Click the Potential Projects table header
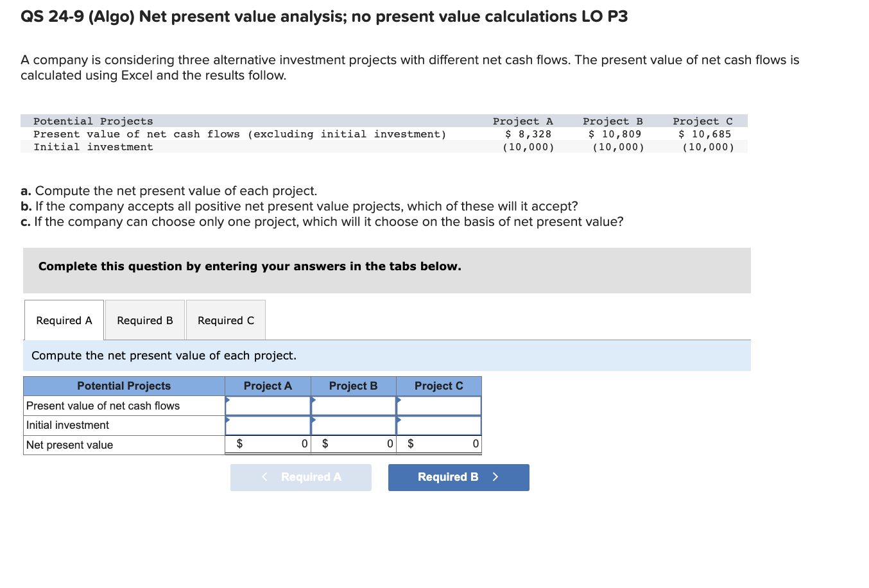Screen dimensions: 869x588 [x=124, y=386]
